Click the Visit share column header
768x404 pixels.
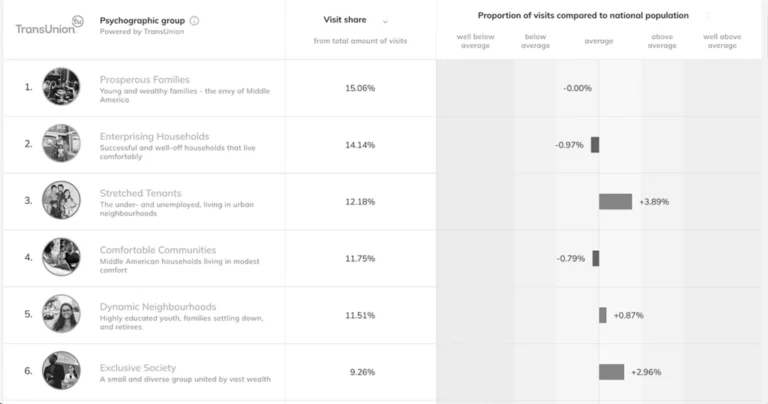[x=345, y=20]
